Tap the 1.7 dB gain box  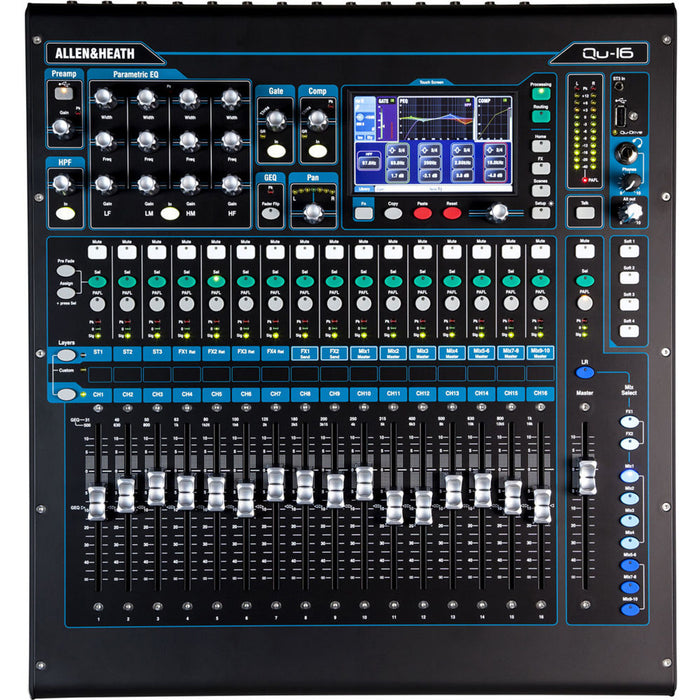tap(397, 175)
